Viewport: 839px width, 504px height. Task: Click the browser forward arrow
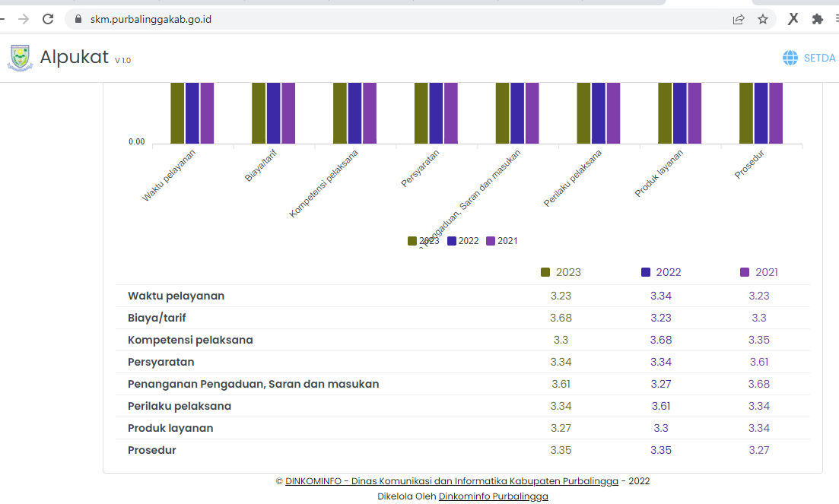[23, 19]
